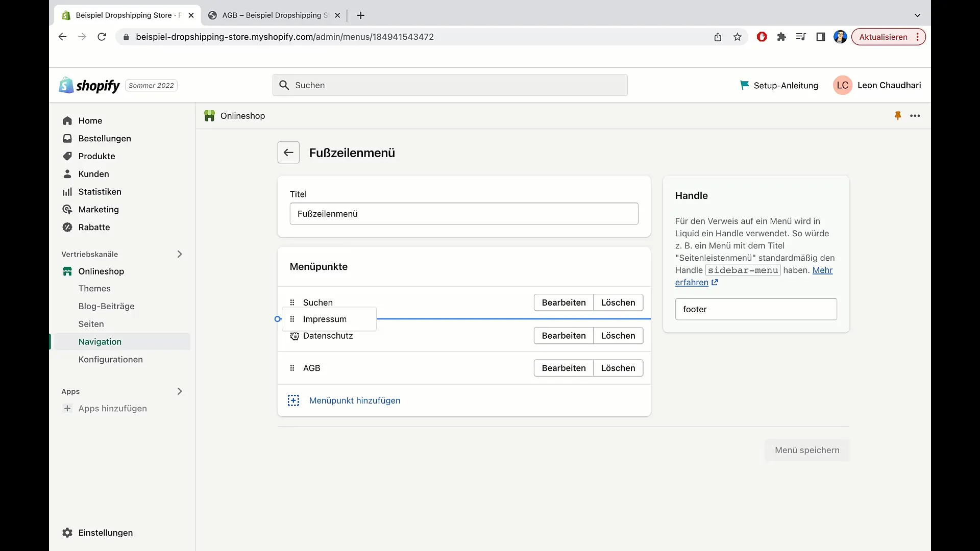Open the Leon Chaudhari account menu
This screenshot has width=980, height=551.
[x=877, y=85]
